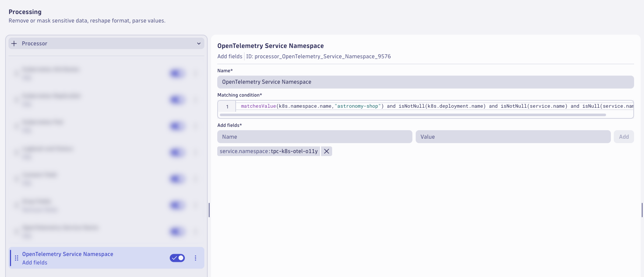Open the three-dot menu for OpenTelemetry Service Namespace
The height and width of the screenshot is (277, 644).
point(196,258)
